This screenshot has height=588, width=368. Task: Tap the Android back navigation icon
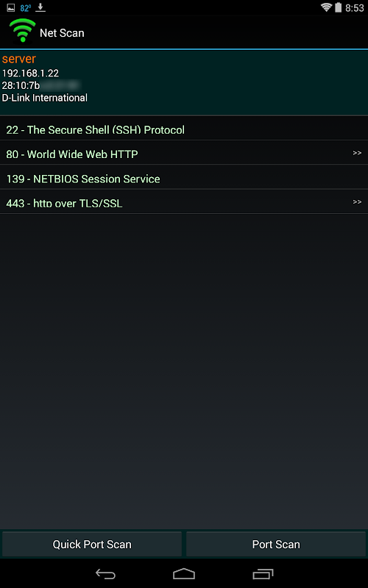pyautogui.click(x=105, y=573)
